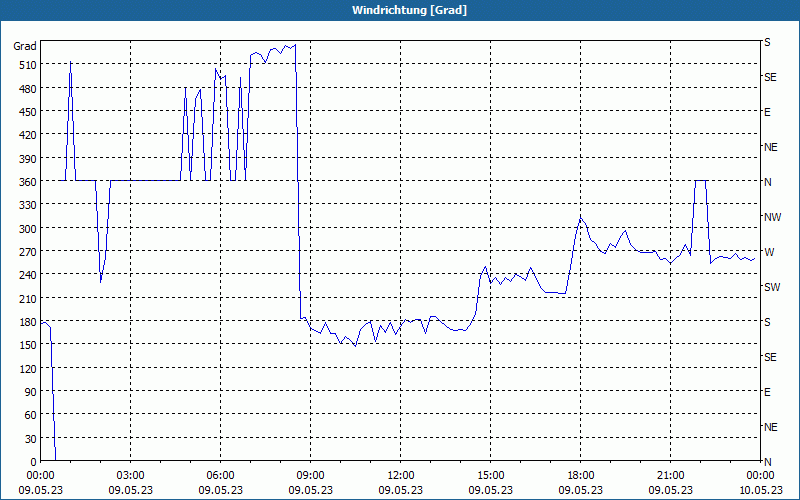Click the 15:00 time axis label
Image resolution: width=800 pixels, height=500 pixels.
click(490, 476)
